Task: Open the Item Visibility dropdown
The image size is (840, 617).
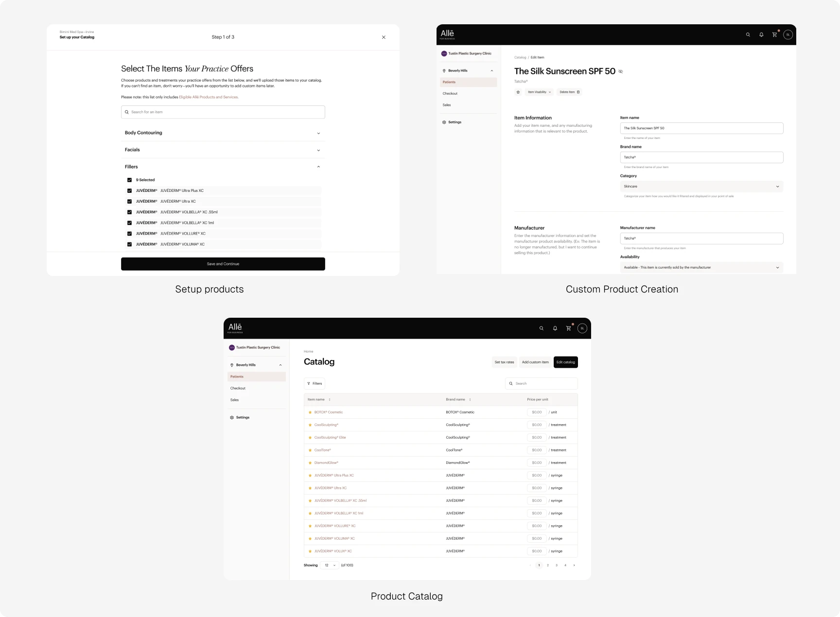Action: click(539, 92)
